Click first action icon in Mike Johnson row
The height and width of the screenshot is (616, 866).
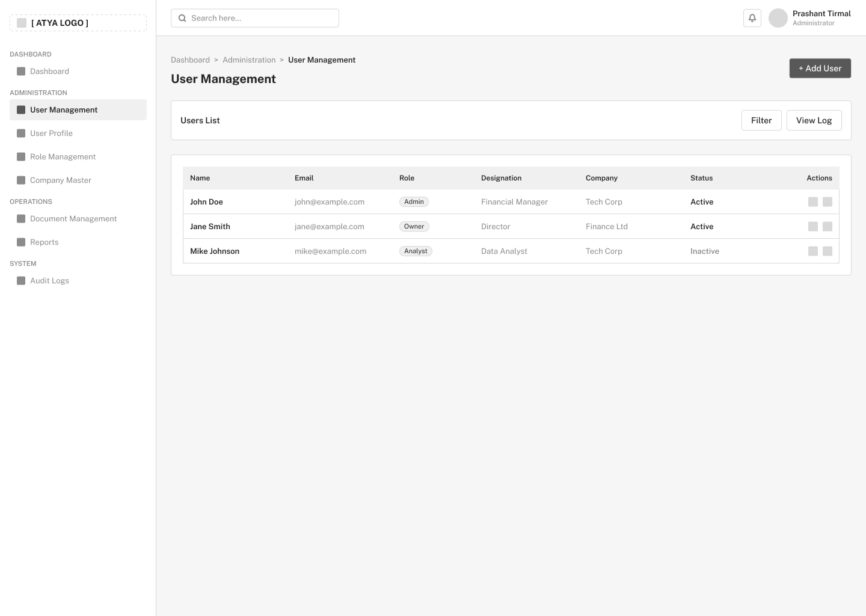[x=813, y=251]
